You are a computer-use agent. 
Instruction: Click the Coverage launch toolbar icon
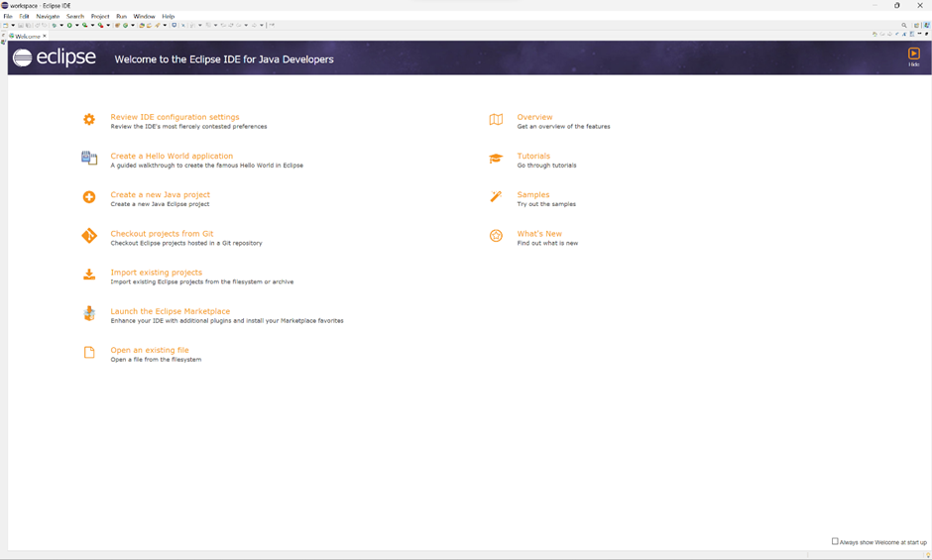(x=85, y=25)
